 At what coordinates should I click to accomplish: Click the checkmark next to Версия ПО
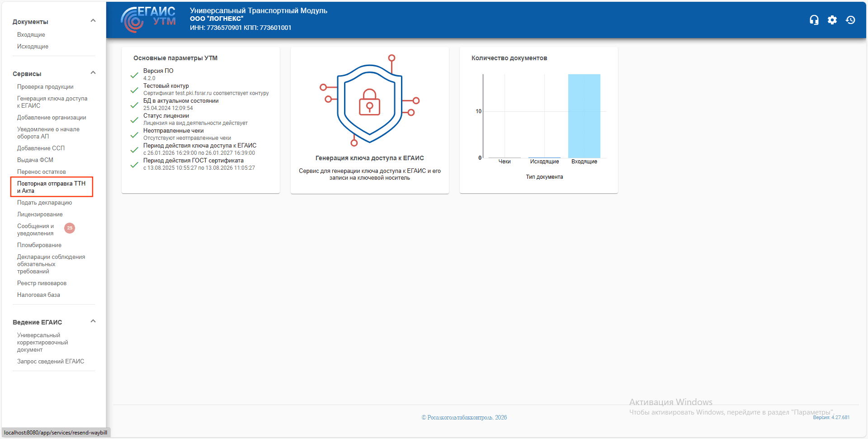coord(134,75)
